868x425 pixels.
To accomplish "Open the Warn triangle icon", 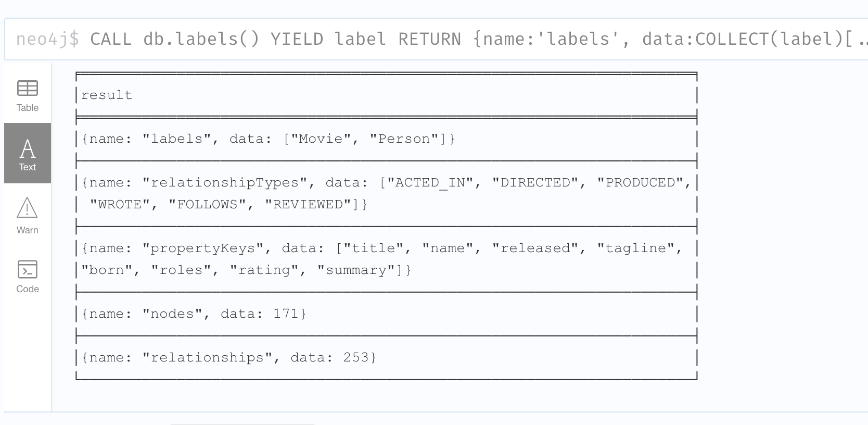I will [28, 208].
